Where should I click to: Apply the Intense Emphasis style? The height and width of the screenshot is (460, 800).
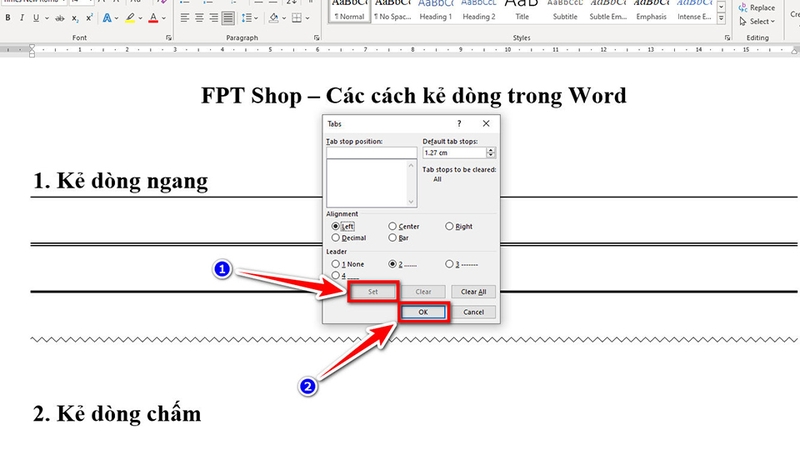(694, 11)
